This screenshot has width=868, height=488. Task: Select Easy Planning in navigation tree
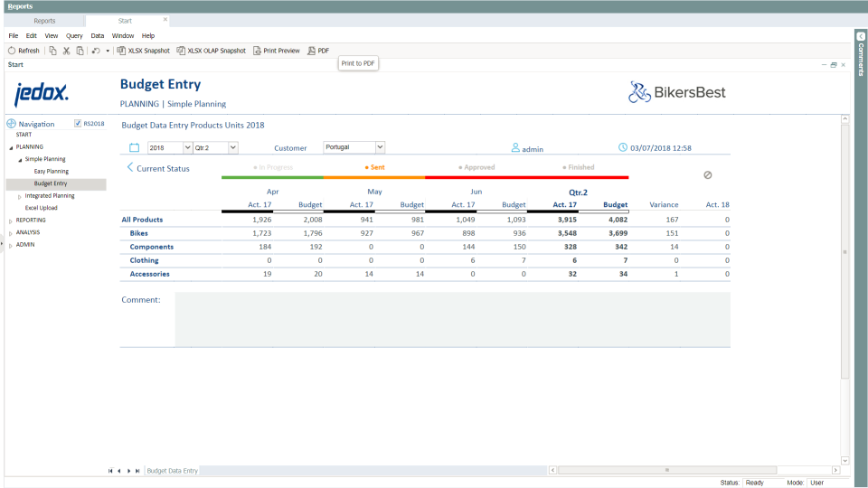pyautogui.click(x=52, y=171)
